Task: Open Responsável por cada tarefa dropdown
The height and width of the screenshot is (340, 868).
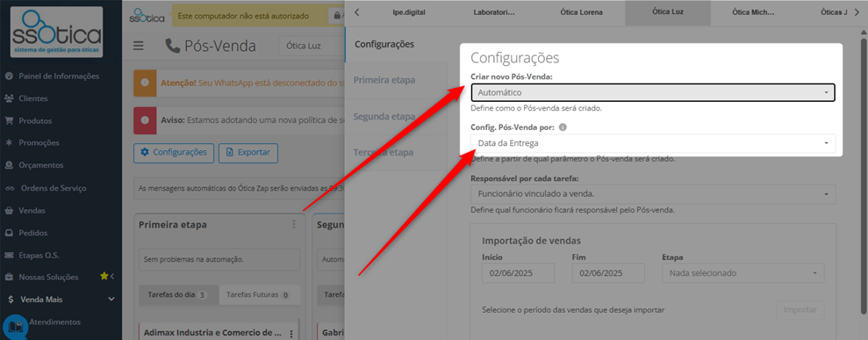Action: point(653,194)
